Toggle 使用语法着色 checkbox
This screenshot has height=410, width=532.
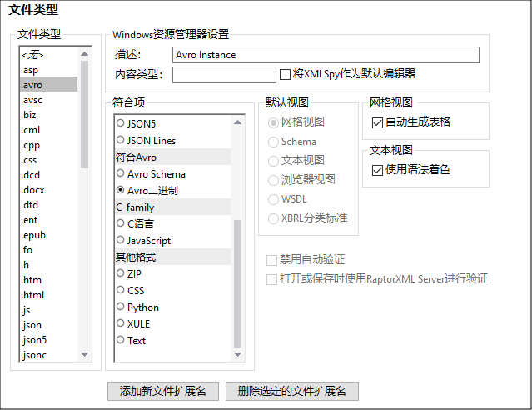click(377, 170)
